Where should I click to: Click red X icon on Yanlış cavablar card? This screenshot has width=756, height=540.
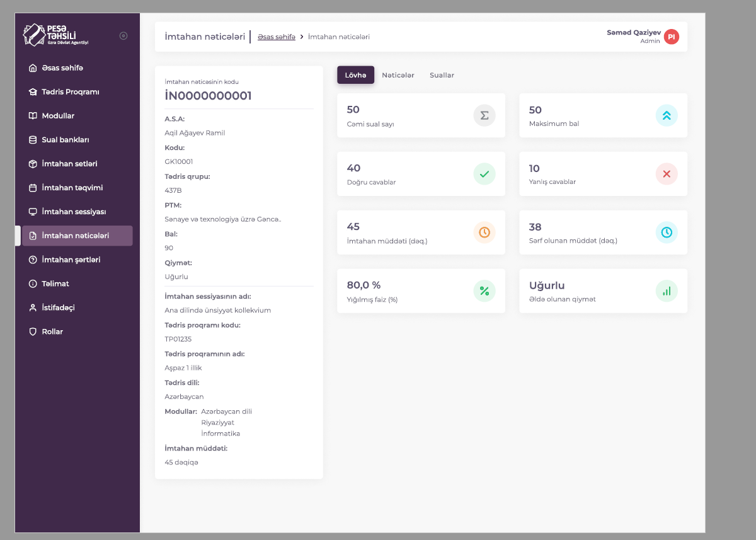tap(667, 174)
